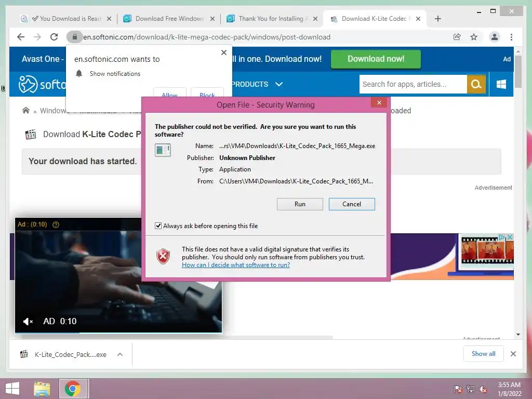Open Chrome three-dot menu
This screenshot has height=399, width=532.
pos(511,37)
